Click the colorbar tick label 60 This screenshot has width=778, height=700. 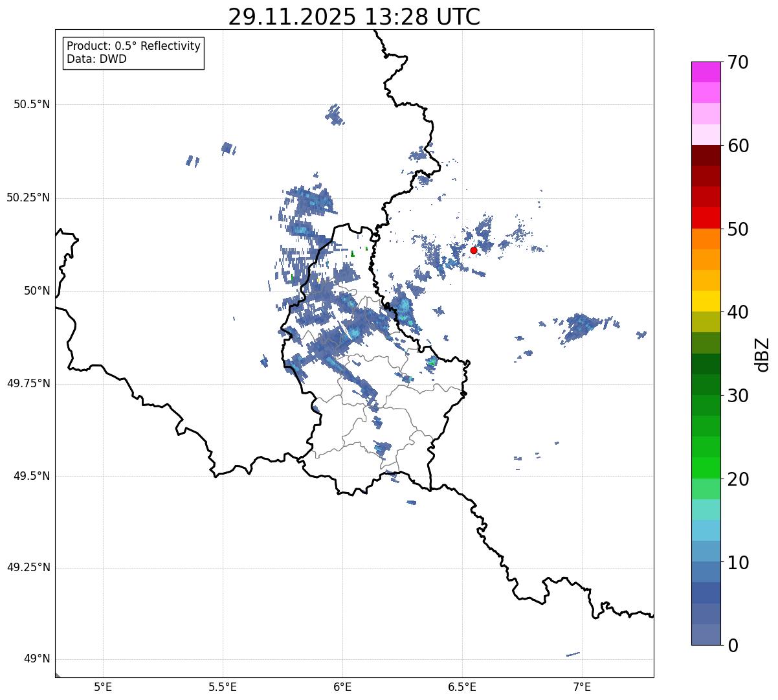coord(739,146)
